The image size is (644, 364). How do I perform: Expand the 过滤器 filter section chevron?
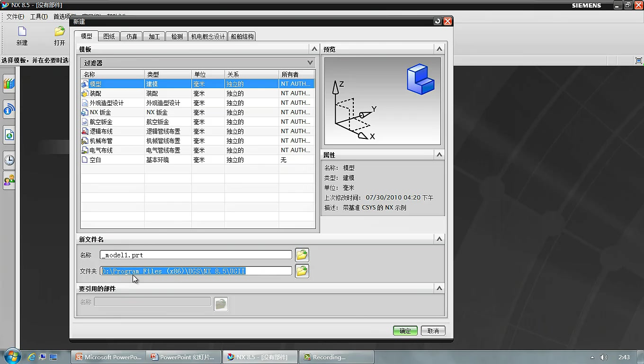310,63
